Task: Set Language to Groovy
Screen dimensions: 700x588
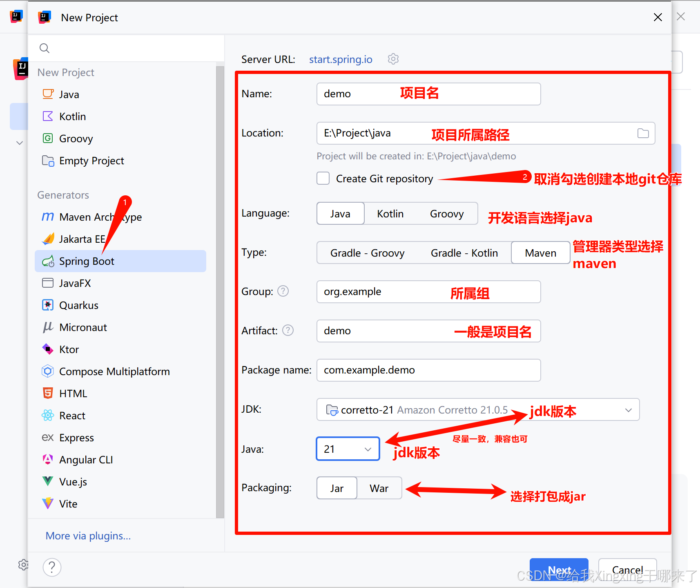Action: pos(447,213)
